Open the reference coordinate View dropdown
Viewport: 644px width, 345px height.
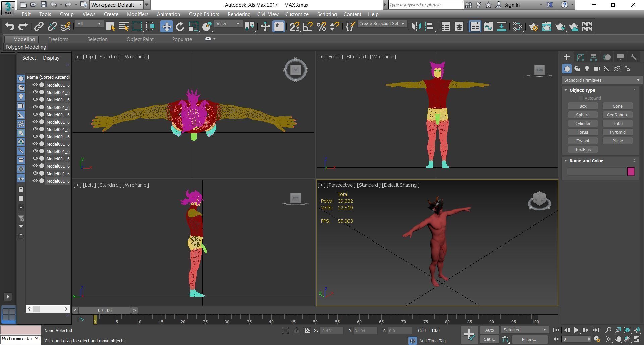(x=228, y=24)
